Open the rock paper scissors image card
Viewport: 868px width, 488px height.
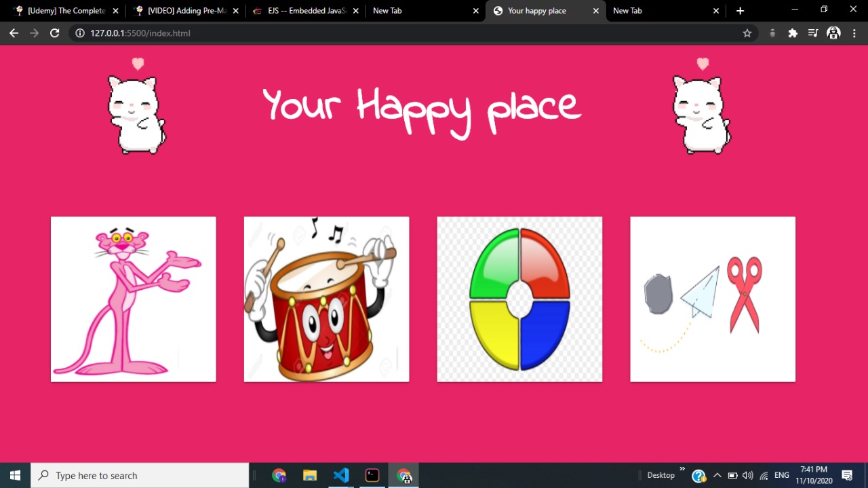(x=713, y=299)
